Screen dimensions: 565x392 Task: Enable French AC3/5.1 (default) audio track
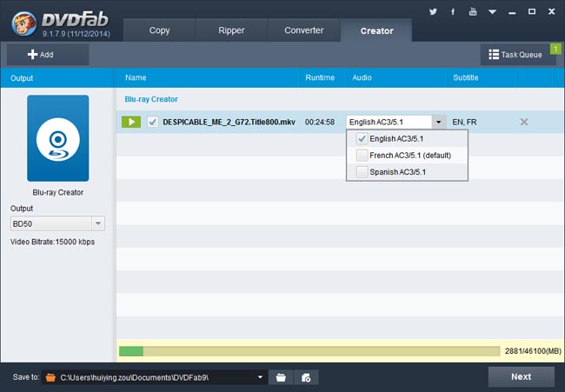point(362,156)
